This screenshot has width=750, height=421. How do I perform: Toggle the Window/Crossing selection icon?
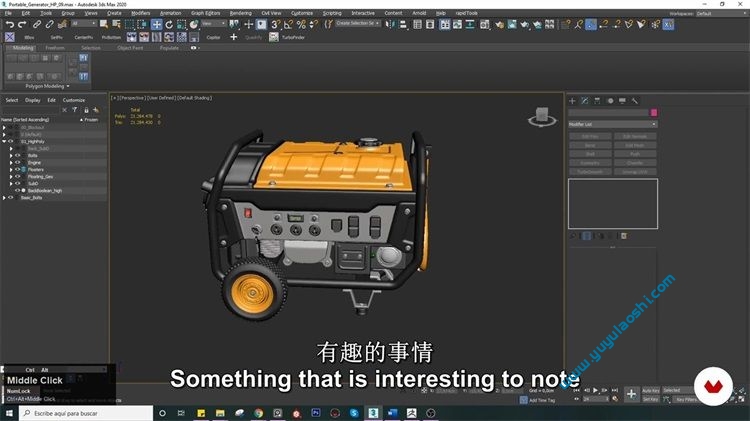(143, 24)
